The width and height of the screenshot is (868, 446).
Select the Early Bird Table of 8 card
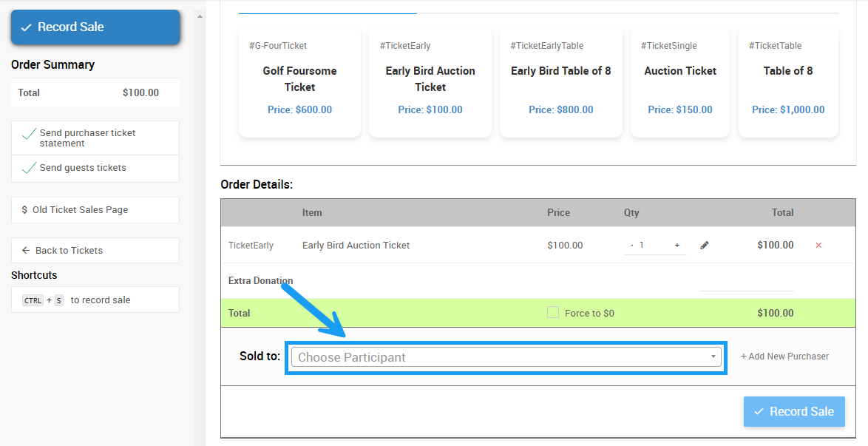(x=560, y=82)
